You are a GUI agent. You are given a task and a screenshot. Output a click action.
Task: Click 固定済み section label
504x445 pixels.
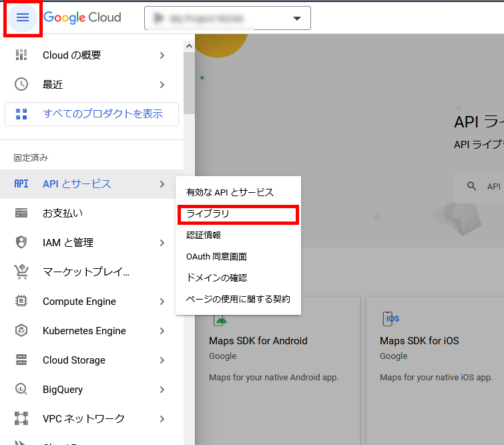point(31,157)
